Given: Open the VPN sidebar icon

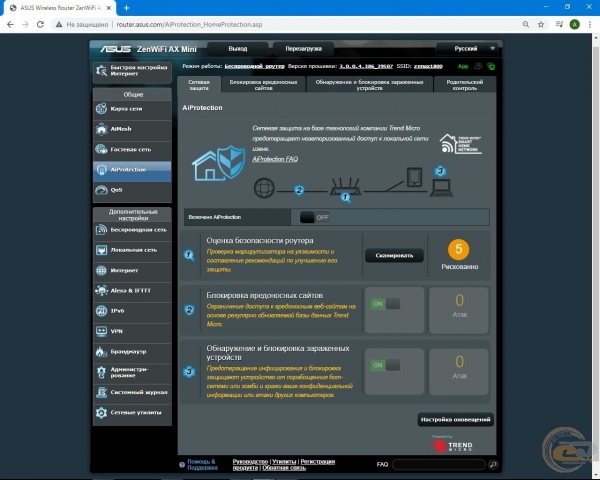Looking at the screenshot, I should [x=101, y=331].
